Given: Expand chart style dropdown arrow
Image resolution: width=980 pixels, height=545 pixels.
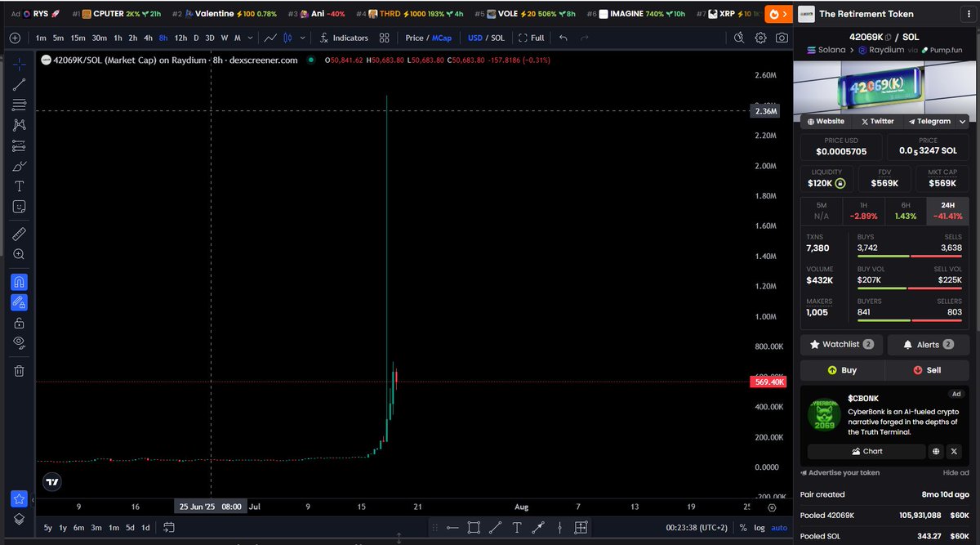Looking at the screenshot, I should (304, 38).
